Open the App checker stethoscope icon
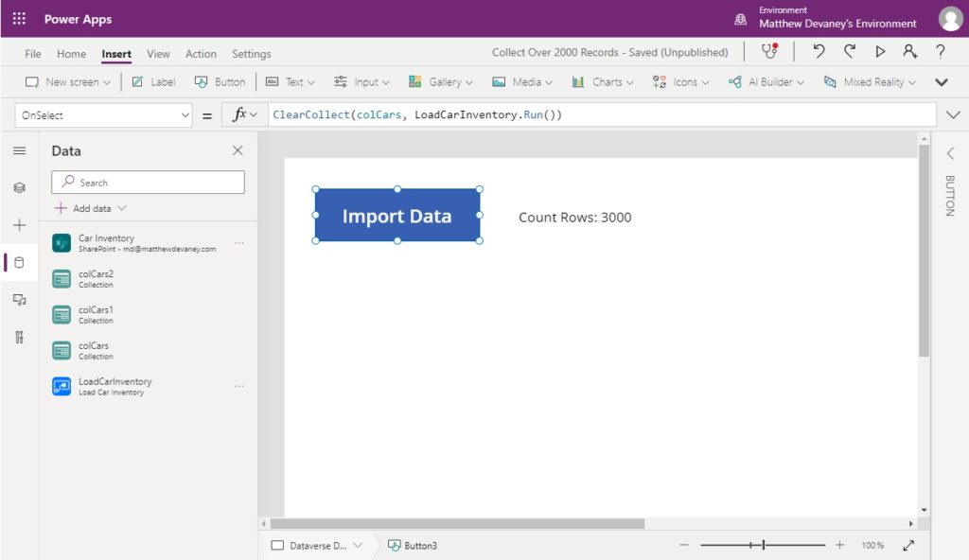Viewport: 969px width, 560px height. pyautogui.click(x=769, y=51)
